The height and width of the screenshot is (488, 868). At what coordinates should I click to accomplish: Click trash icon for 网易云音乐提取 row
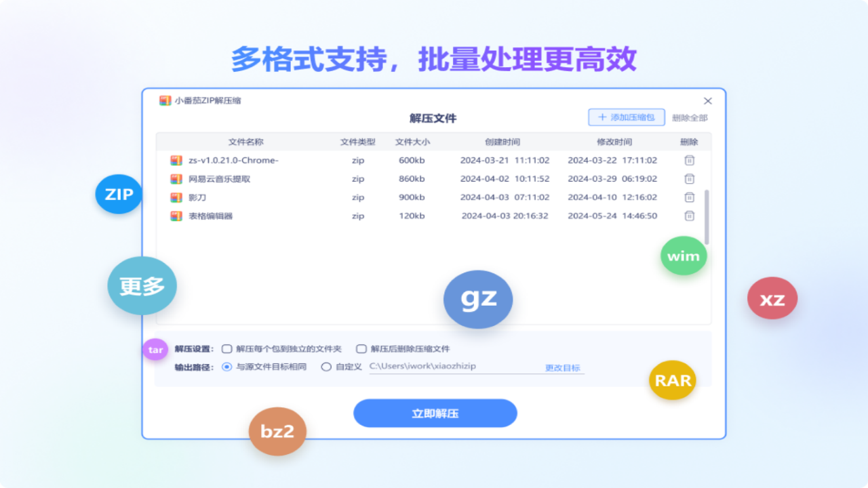coord(689,179)
